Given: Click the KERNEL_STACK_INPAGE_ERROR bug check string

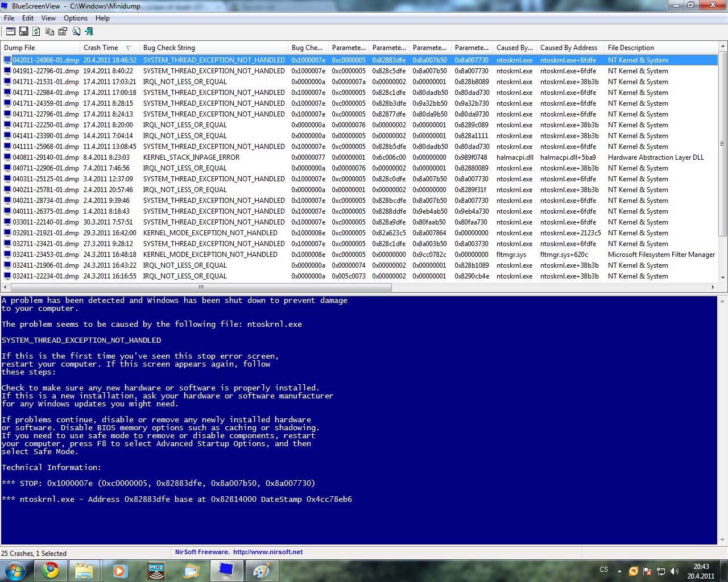Looking at the screenshot, I should coord(191,157).
